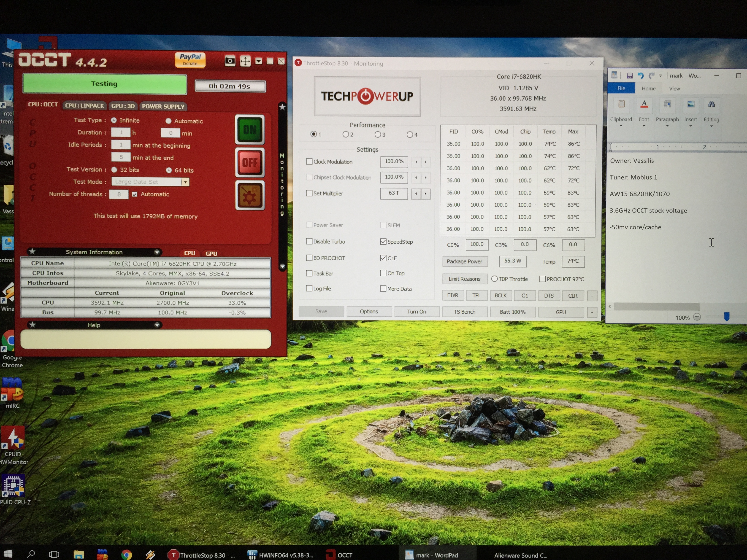
Task: Collapse the System Information section
Action: [x=157, y=252]
